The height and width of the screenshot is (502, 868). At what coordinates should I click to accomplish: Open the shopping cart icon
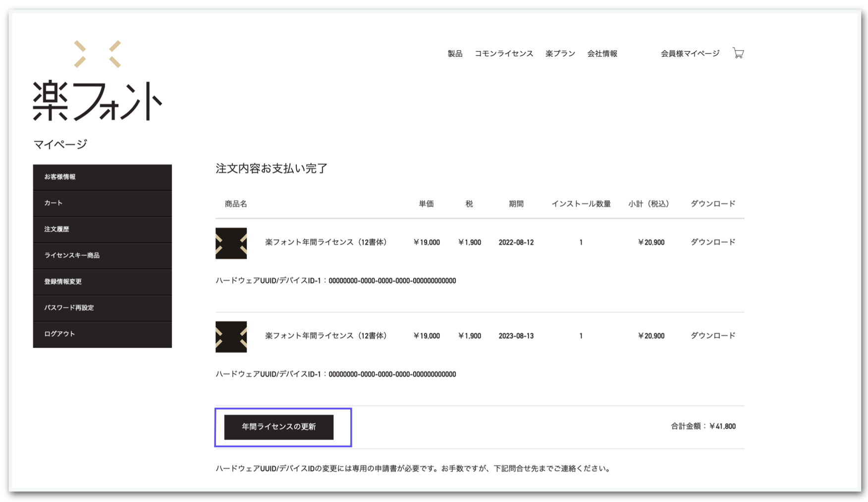(738, 53)
